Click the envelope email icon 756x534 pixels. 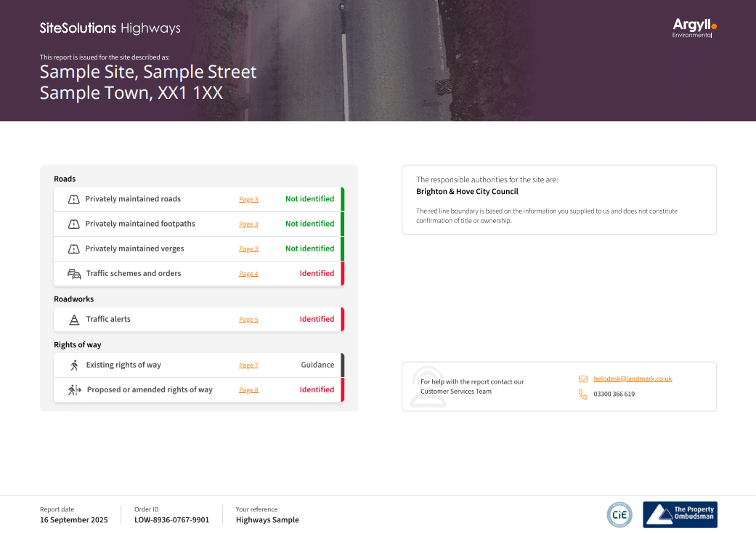[582, 379]
